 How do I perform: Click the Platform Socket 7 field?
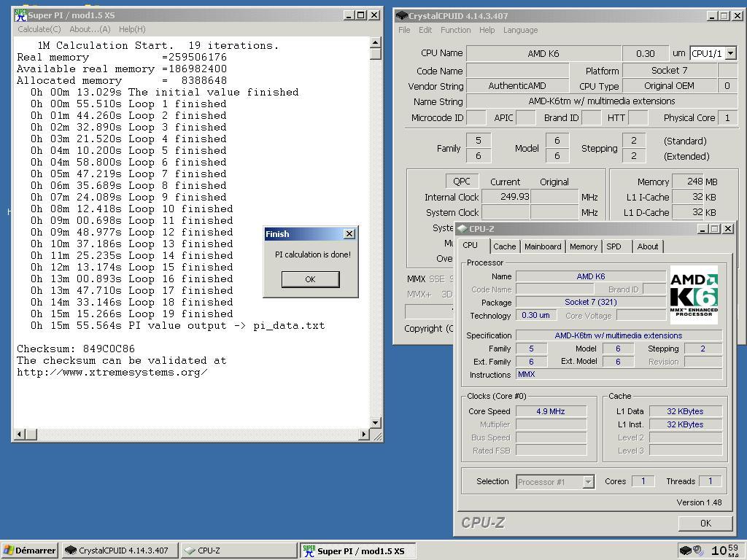669,71
